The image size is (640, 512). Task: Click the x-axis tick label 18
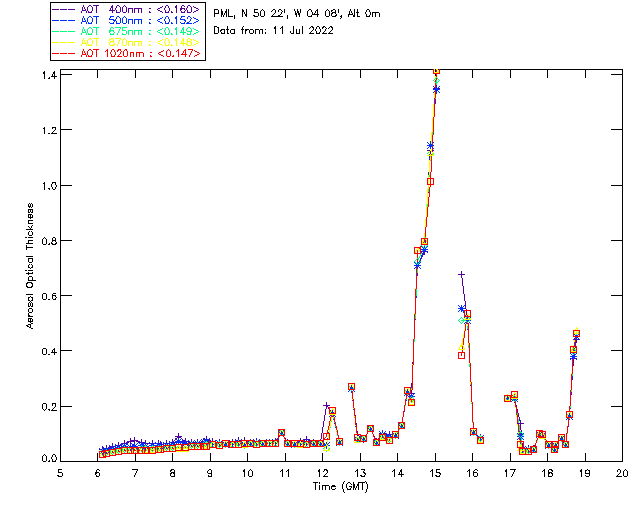tap(547, 473)
